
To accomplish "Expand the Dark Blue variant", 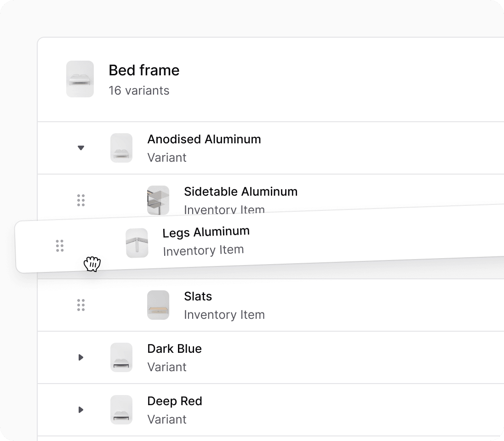I will 81,357.
